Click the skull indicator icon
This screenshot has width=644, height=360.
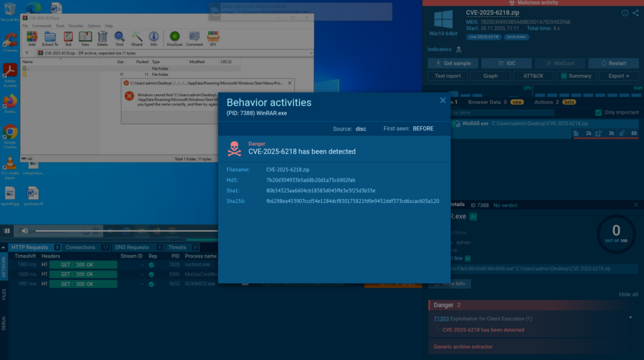tap(458, 49)
